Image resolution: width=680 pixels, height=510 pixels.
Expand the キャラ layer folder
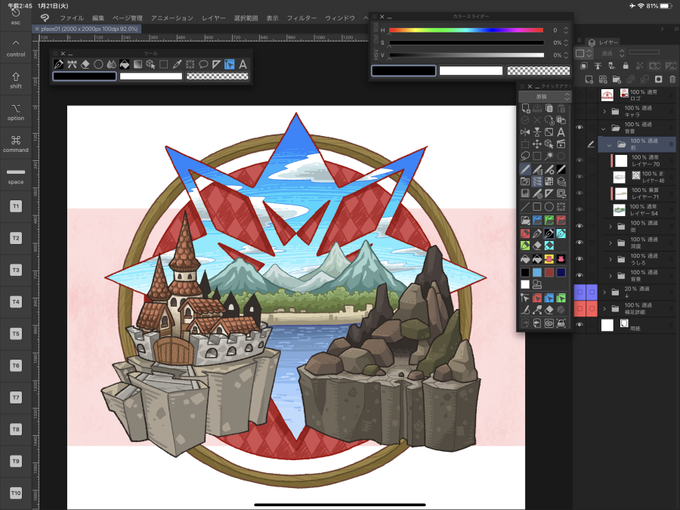604,111
